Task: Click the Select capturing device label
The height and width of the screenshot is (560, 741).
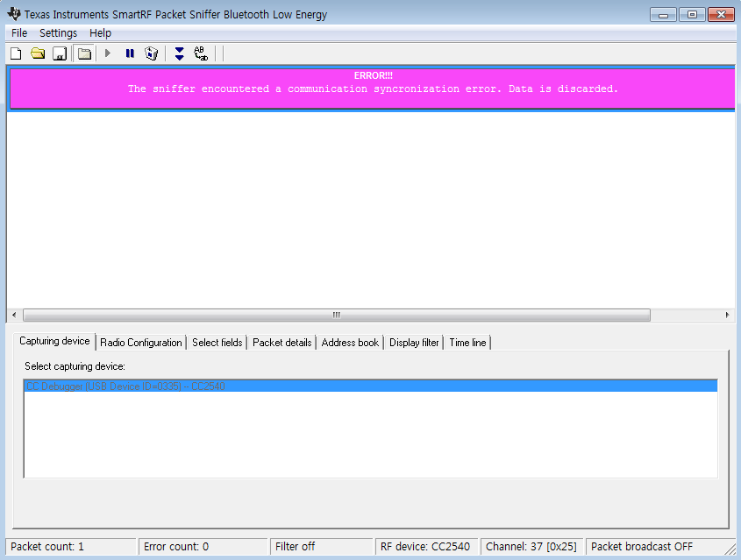Action: [x=75, y=366]
